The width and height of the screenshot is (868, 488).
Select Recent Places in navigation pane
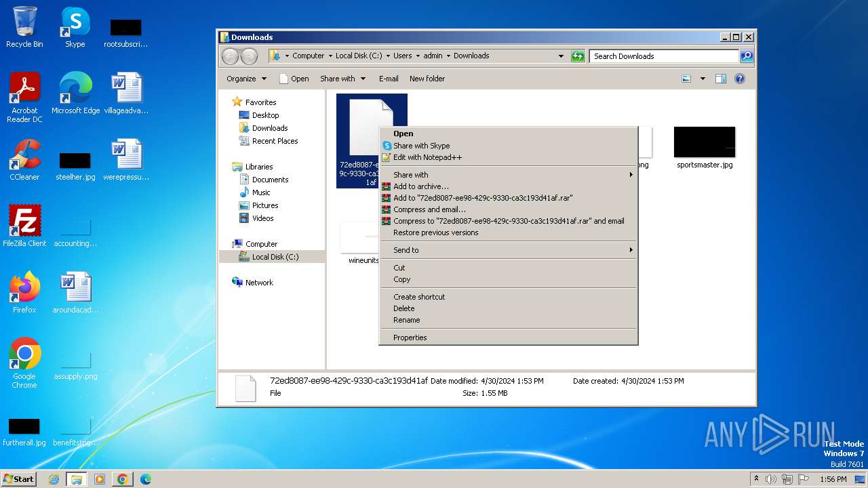275,141
